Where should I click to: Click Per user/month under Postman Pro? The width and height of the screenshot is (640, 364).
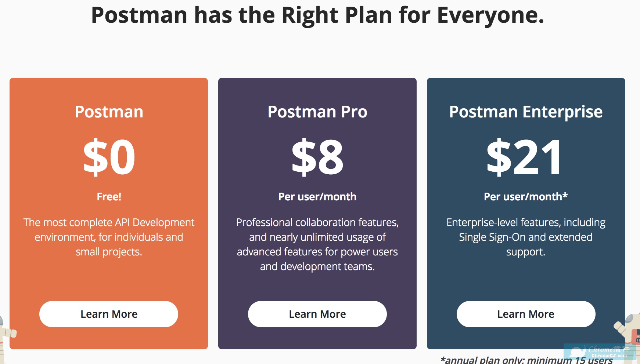pos(317,197)
